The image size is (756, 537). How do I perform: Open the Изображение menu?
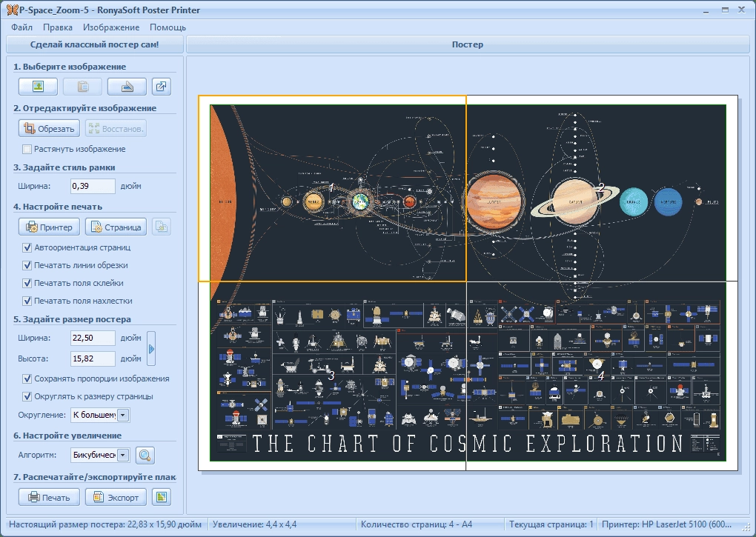tap(111, 27)
